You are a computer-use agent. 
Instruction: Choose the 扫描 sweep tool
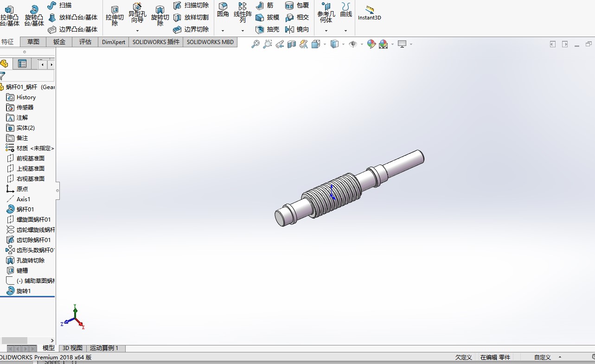(x=59, y=5)
